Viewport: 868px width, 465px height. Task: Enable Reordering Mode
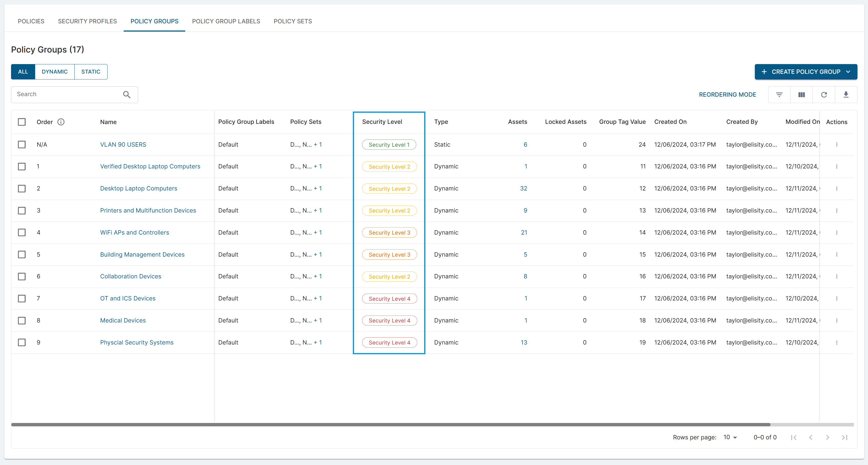727,95
